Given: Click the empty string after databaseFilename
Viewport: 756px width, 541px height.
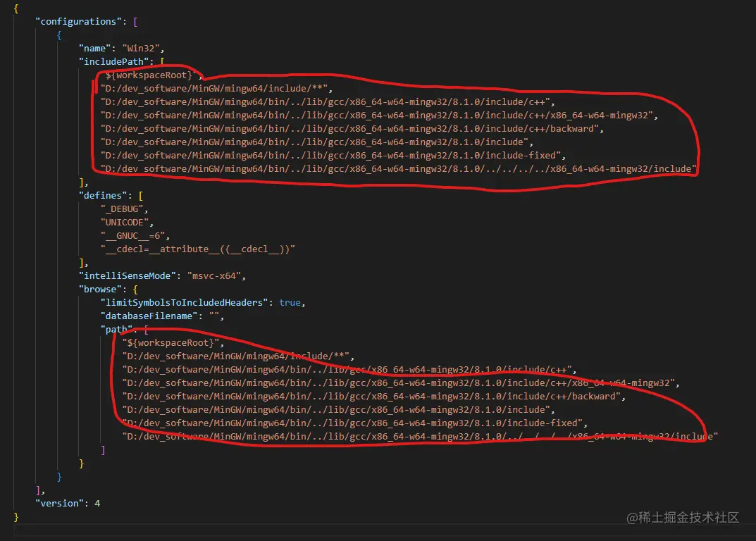Looking at the screenshot, I should 214,316.
